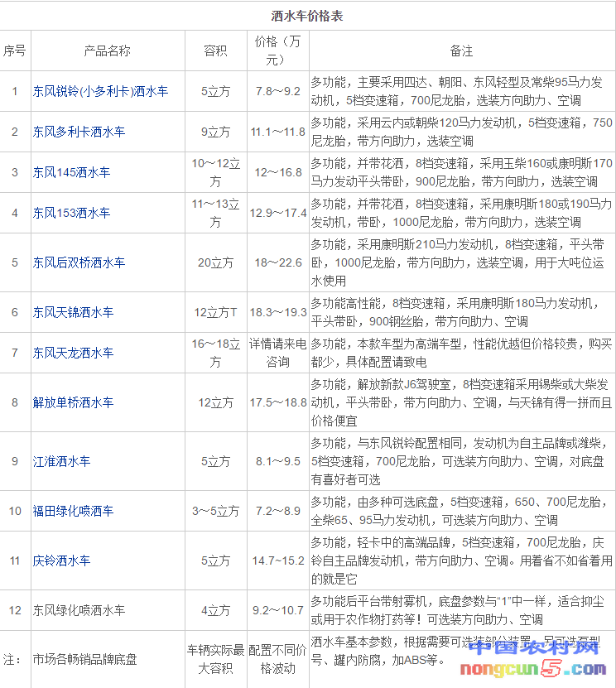
Task: Click remarks mentioning 轻卡中的高端品牌
Action: [x=461, y=561]
